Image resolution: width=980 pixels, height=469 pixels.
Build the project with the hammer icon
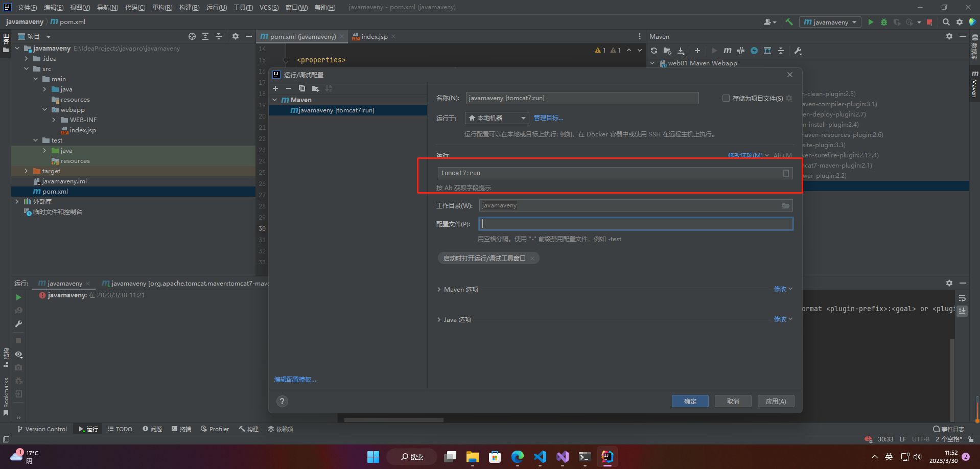click(x=789, y=22)
